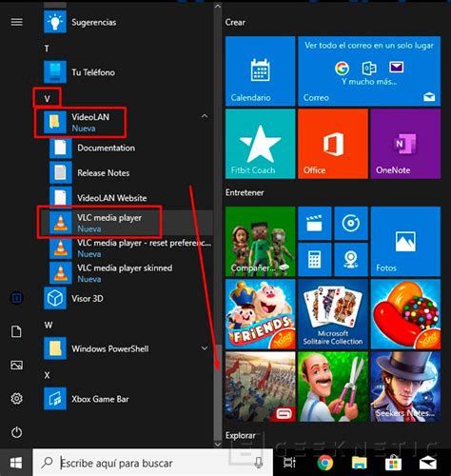Focus the Escribe aquí para buscar box
This screenshot has width=451, height=476.
click(x=152, y=463)
